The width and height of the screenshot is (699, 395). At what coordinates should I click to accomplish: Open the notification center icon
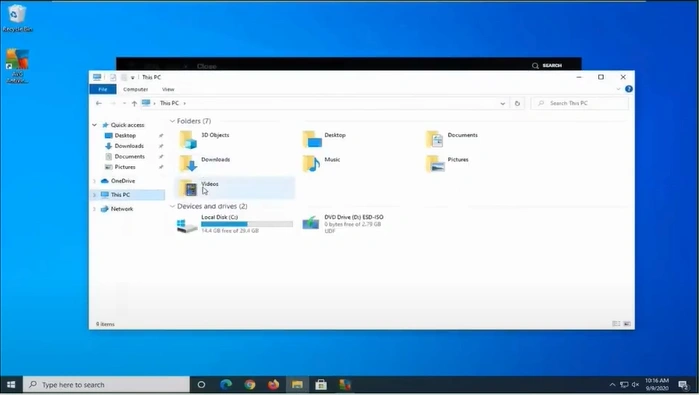pyautogui.click(x=683, y=384)
